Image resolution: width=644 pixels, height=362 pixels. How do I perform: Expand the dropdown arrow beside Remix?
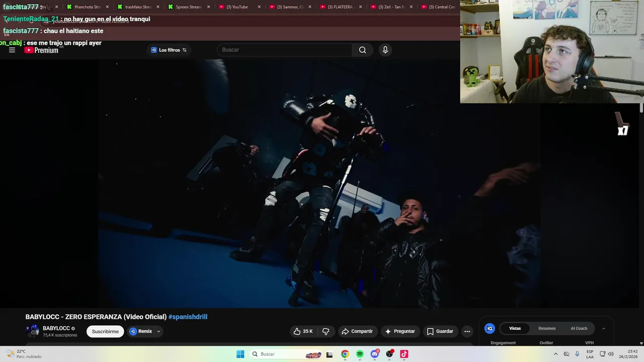158,331
